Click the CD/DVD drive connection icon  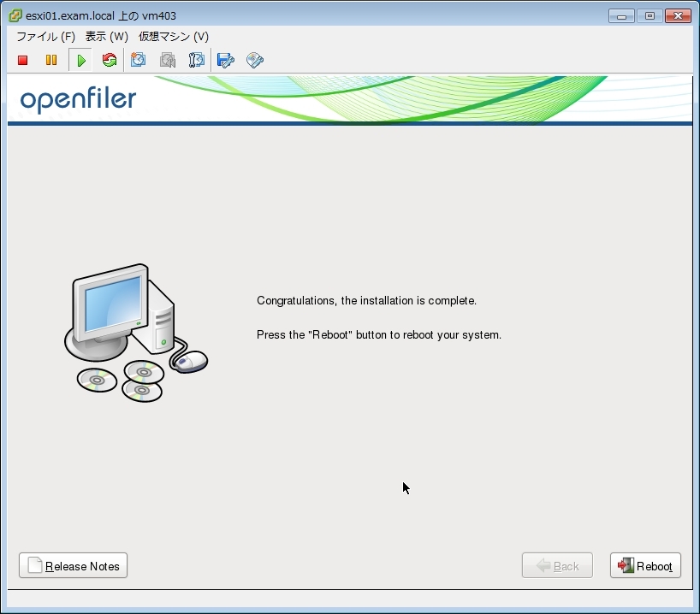coord(255,60)
